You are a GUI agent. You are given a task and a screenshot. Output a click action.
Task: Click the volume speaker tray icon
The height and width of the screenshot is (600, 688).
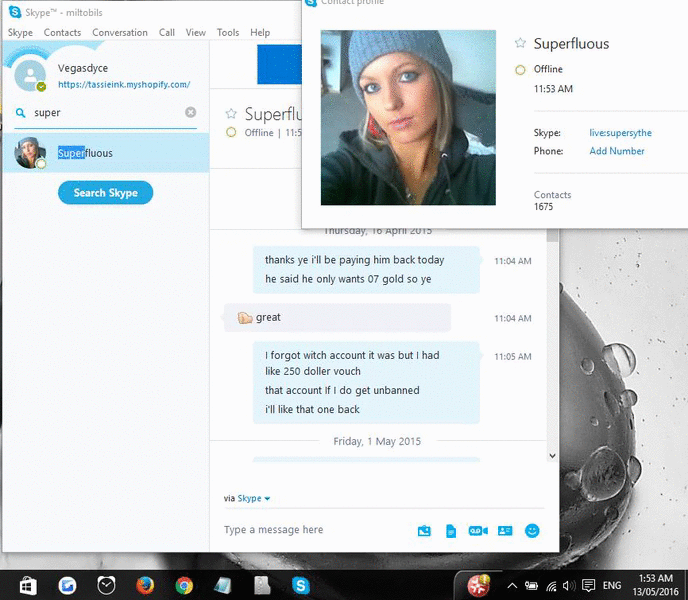pyautogui.click(x=569, y=586)
